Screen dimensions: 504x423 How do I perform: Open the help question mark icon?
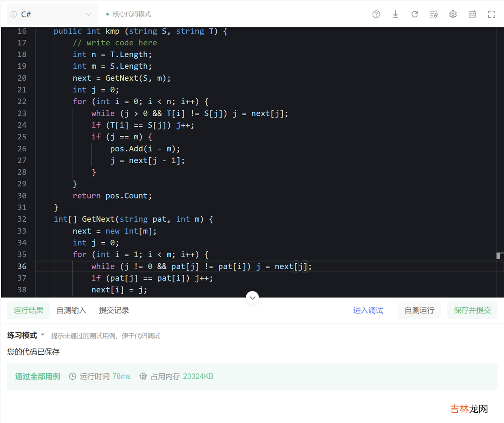pos(376,14)
